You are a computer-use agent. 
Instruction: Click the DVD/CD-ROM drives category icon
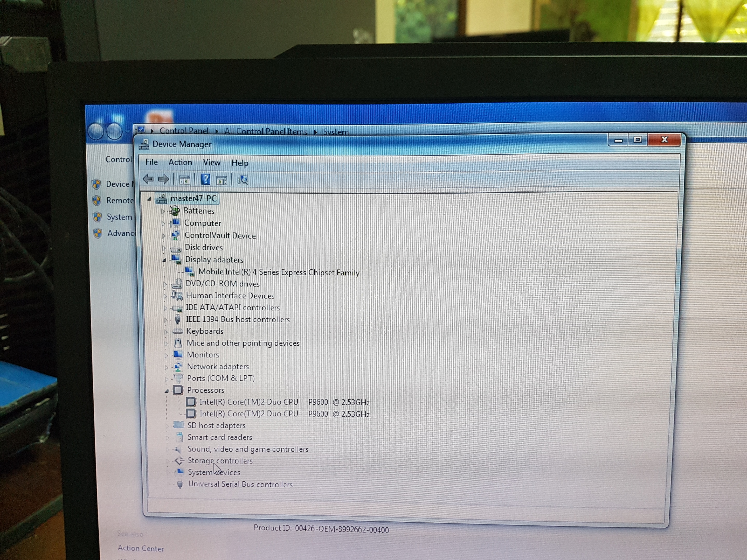pos(177,284)
